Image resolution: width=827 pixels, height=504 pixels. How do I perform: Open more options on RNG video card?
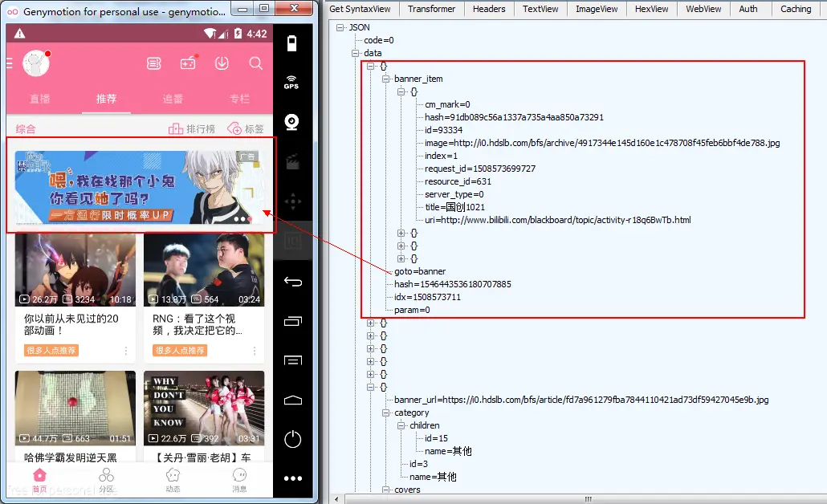[255, 351]
